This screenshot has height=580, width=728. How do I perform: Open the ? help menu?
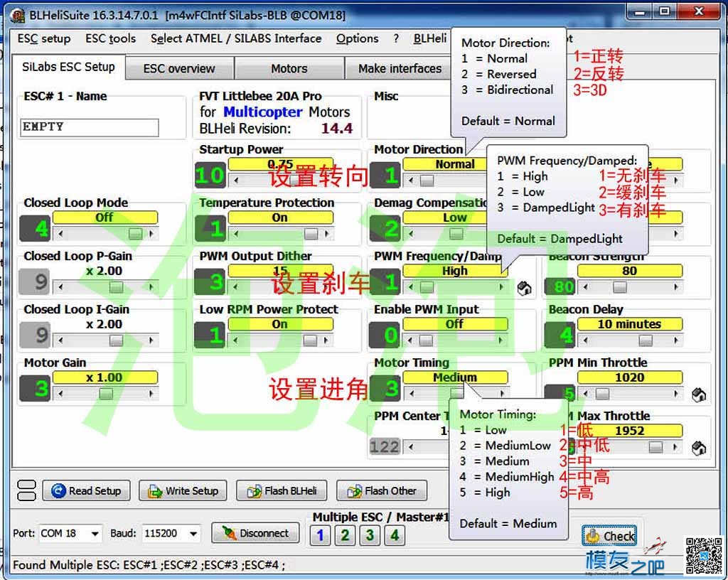coord(396,38)
